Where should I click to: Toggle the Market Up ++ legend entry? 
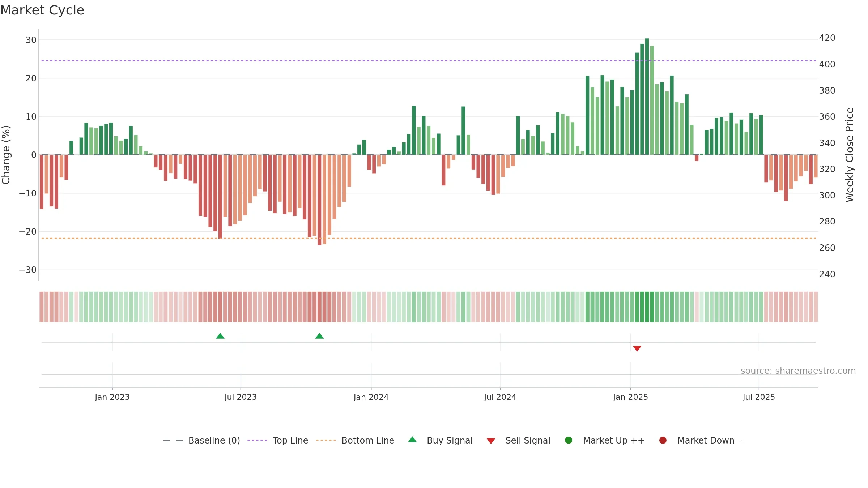tap(604, 440)
